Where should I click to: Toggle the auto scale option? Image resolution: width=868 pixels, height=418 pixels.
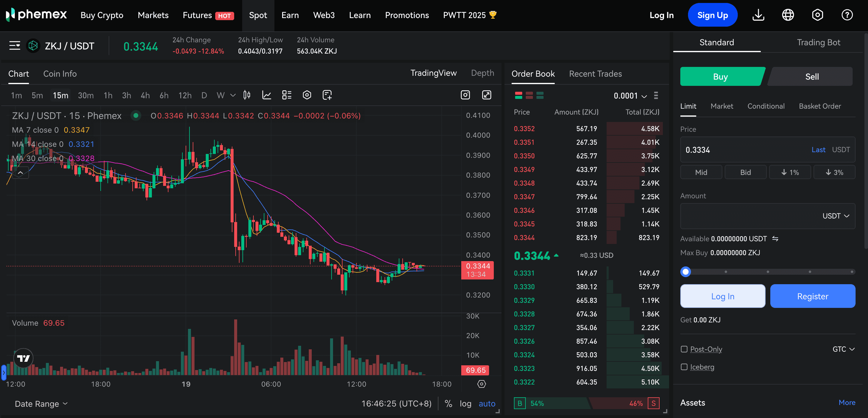coord(487,403)
